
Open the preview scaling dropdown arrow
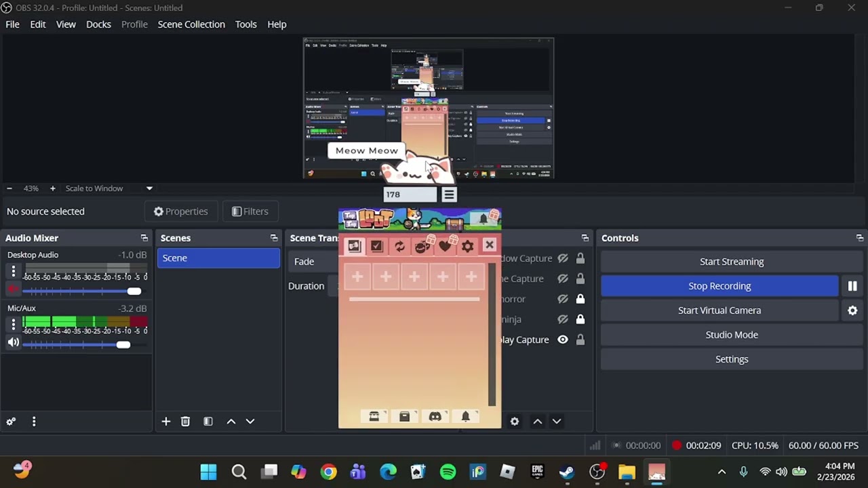tap(149, 188)
